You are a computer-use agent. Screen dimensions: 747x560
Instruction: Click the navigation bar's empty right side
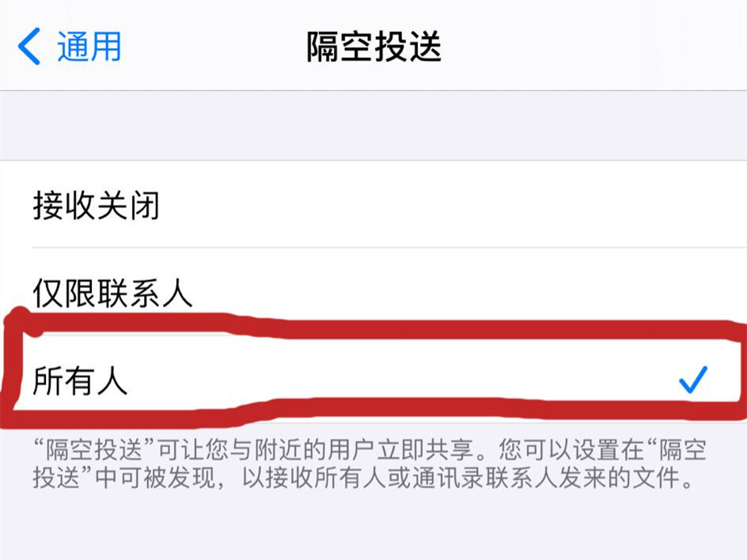(x=596, y=46)
